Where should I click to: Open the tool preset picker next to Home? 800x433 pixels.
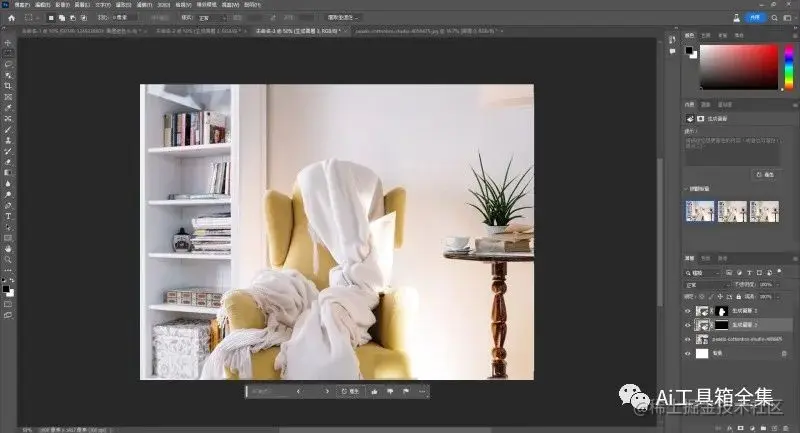pyautogui.click(x=31, y=18)
